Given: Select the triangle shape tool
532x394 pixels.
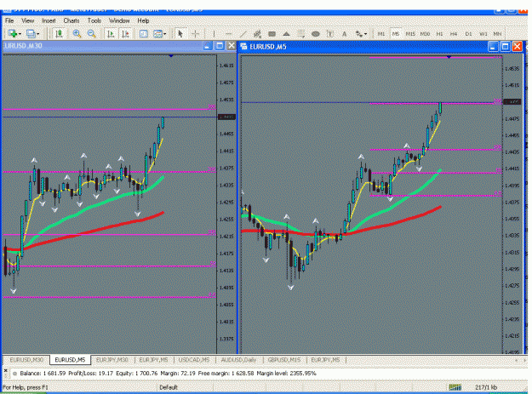Looking at the screenshot, I should (286, 33).
